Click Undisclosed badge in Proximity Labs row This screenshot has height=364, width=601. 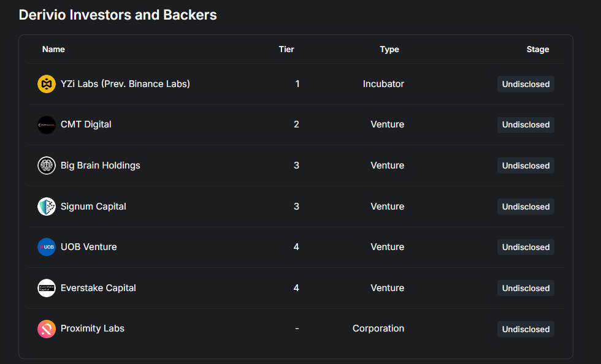point(526,329)
